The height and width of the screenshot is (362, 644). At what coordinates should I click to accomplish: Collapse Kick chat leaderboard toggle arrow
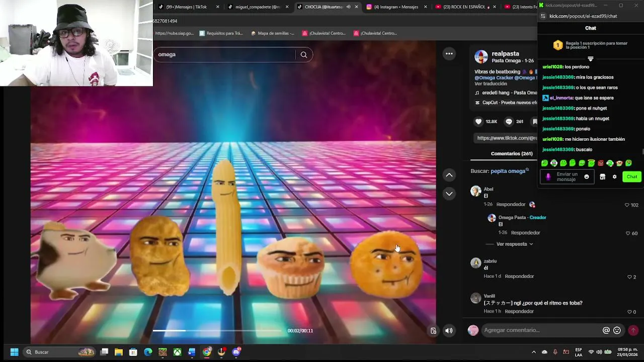coord(591,59)
